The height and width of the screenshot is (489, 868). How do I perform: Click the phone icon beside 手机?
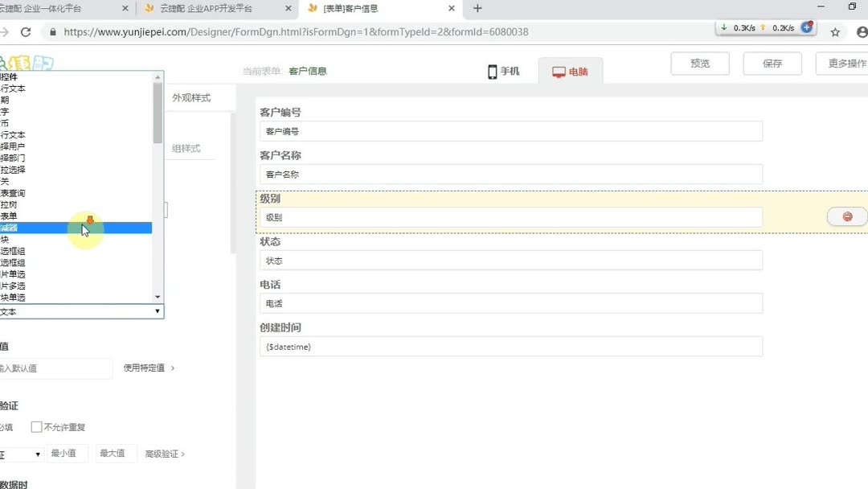point(490,71)
